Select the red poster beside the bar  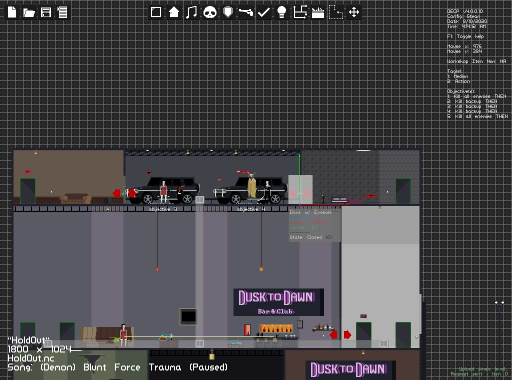point(247,330)
